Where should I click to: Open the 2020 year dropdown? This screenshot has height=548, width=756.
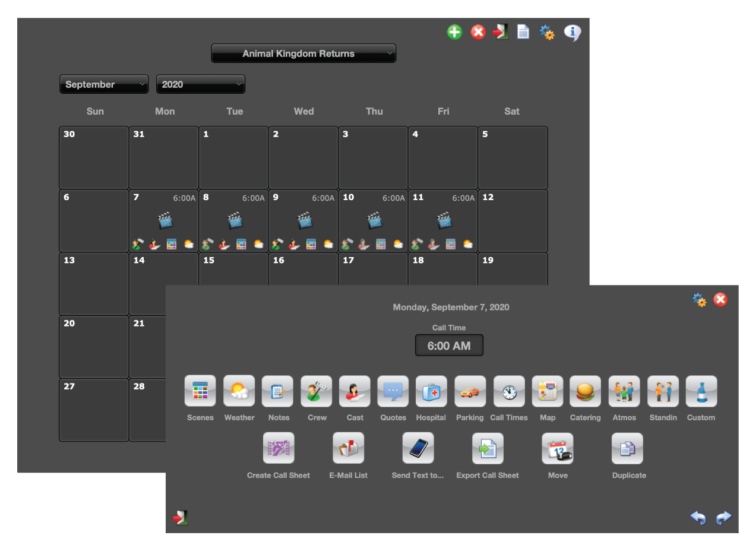(x=200, y=84)
